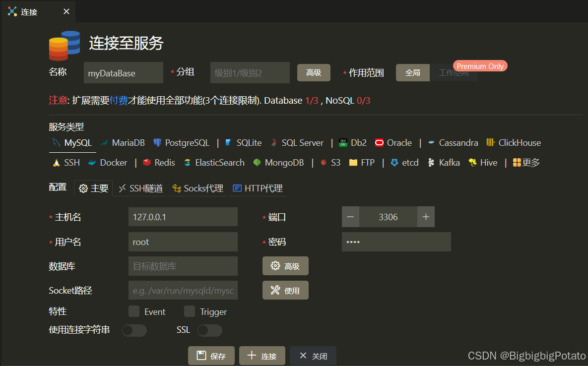Select 全局 scope option

click(412, 73)
